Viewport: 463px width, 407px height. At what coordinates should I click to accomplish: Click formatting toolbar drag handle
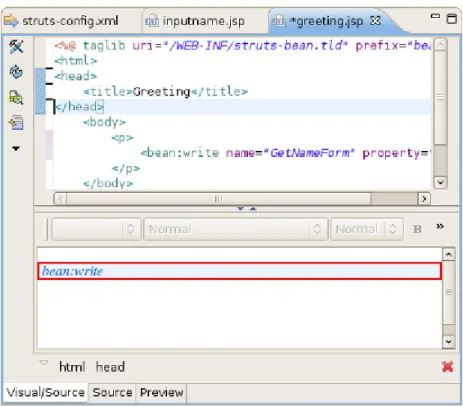[x=47, y=229]
